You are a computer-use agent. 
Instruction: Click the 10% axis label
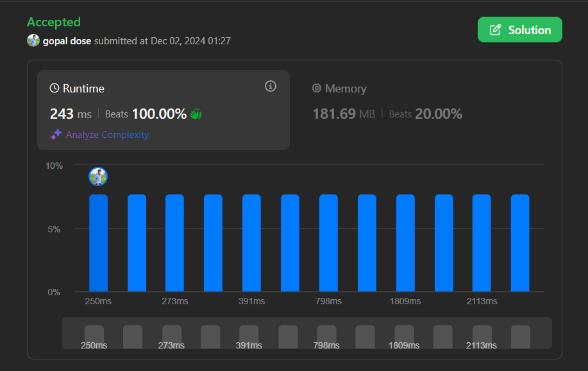pos(54,166)
